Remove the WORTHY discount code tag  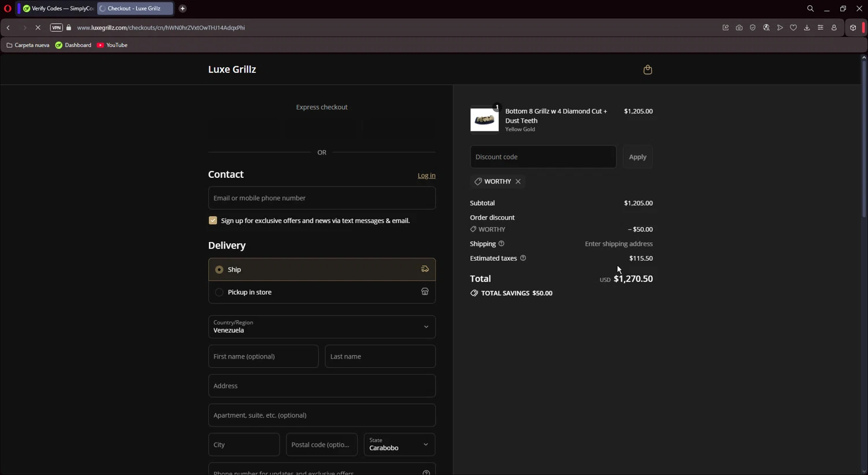click(518, 181)
